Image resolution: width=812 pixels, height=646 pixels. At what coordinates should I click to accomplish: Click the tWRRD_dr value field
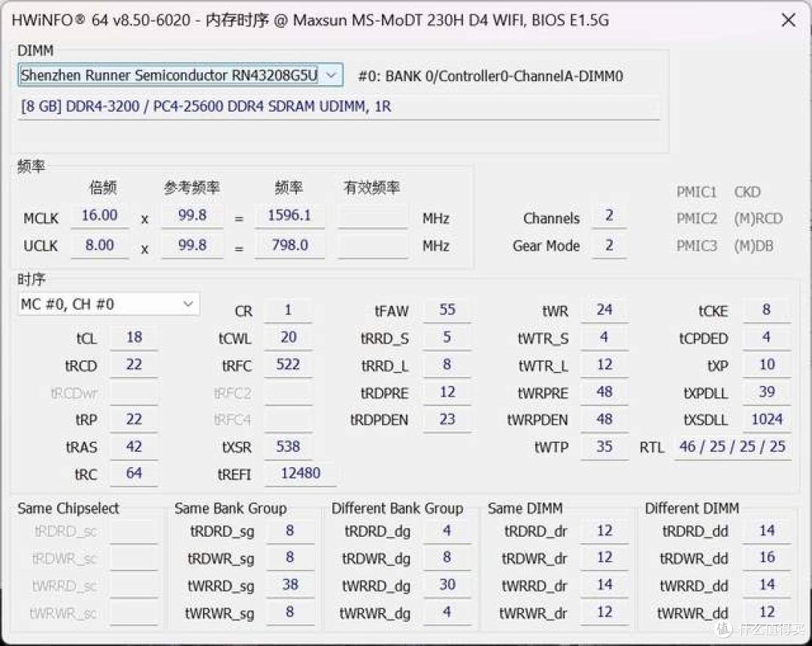click(x=604, y=585)
